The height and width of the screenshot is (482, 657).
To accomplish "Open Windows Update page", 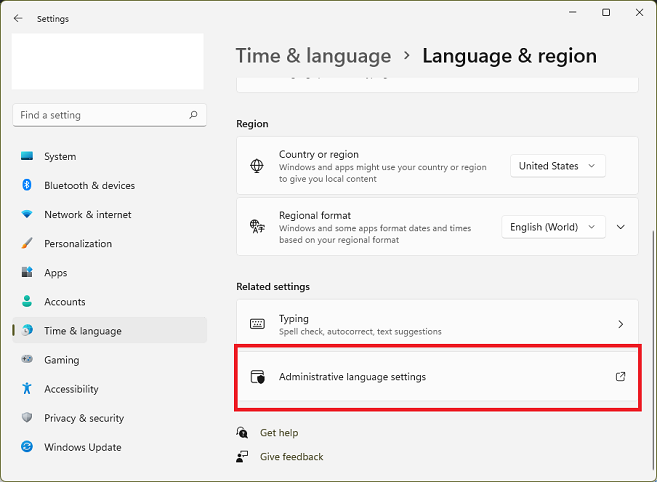I will click(109, 447).
